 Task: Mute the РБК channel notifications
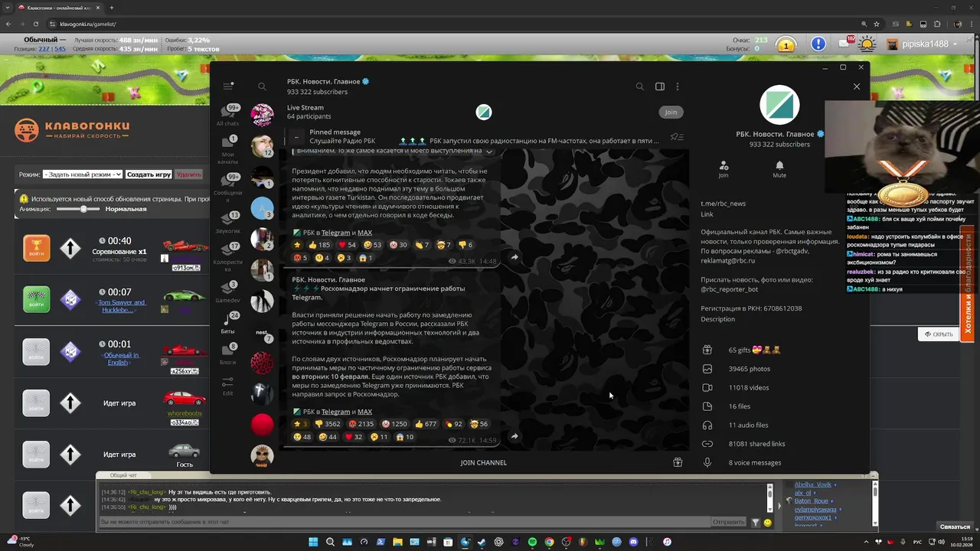pos(779,169)
